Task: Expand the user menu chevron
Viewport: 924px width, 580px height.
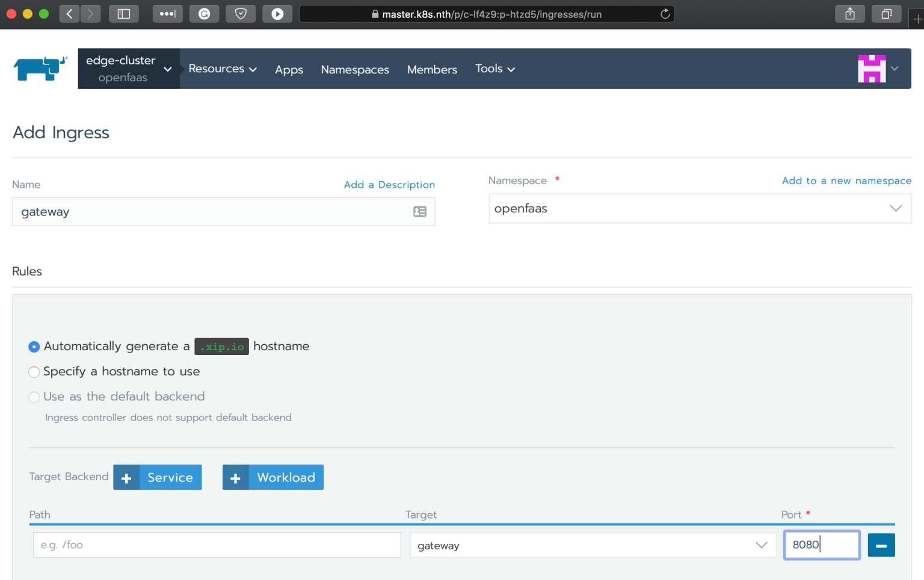Action: (x=895, y=69)
